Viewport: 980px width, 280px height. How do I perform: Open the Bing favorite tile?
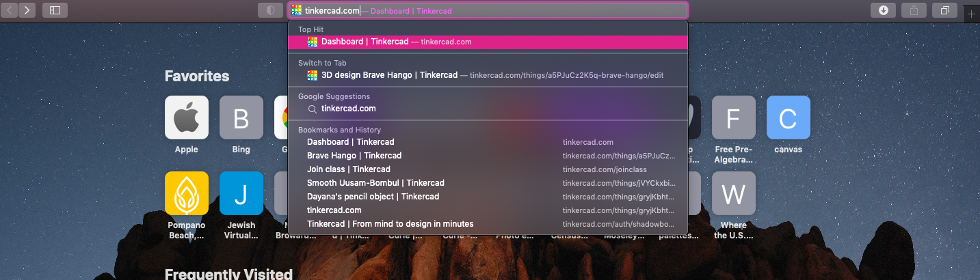tap(241, 117)
